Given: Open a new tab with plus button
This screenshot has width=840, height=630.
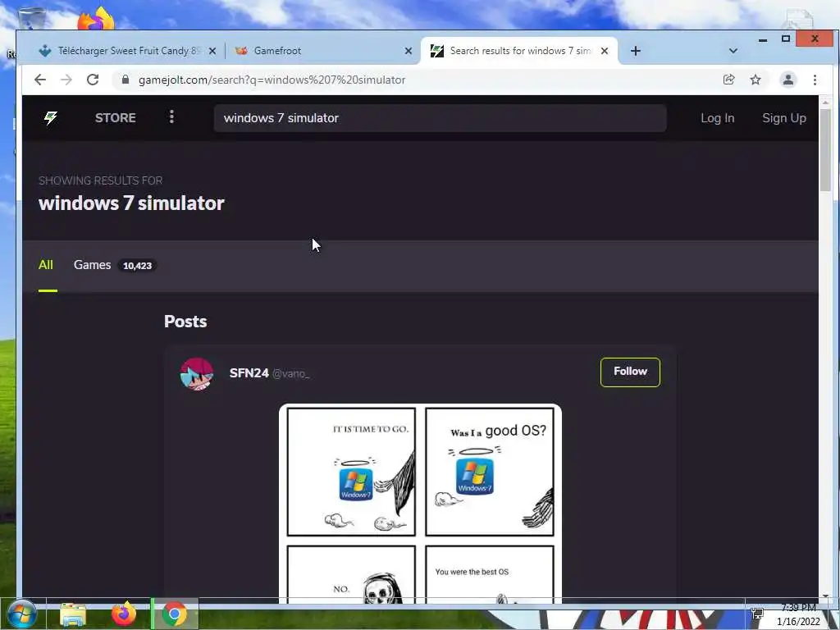Looking at the screenshot, I should click(x=636, y=51).
